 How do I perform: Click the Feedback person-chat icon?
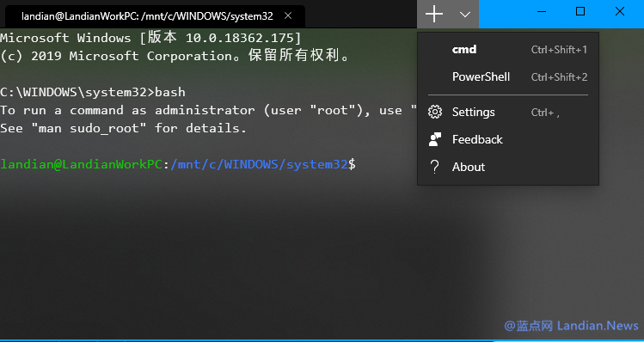coord(435,139)
